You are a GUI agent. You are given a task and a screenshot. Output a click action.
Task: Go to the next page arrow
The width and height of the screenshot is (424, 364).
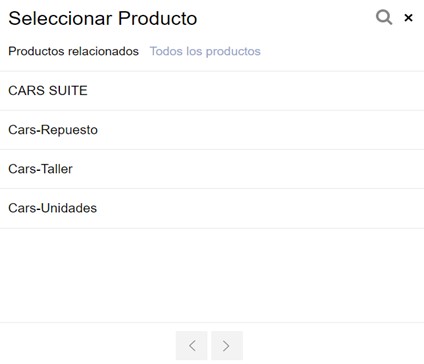[227, 346]
